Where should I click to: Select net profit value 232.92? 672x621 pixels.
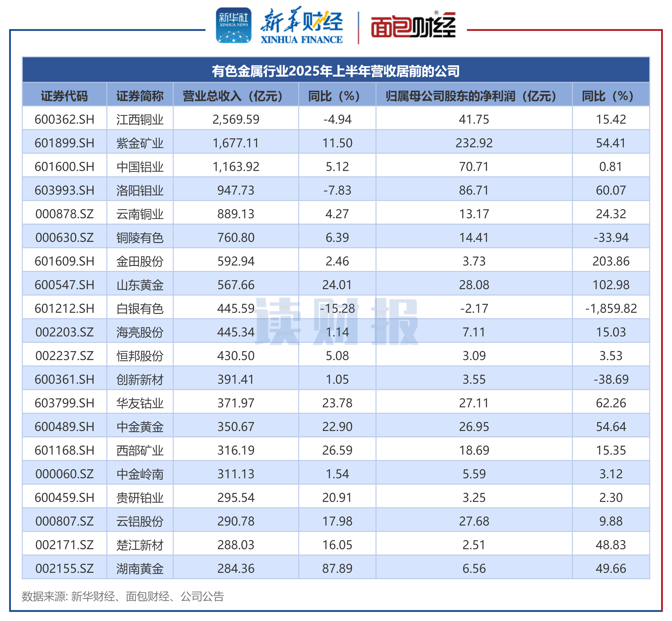(474, 143)
